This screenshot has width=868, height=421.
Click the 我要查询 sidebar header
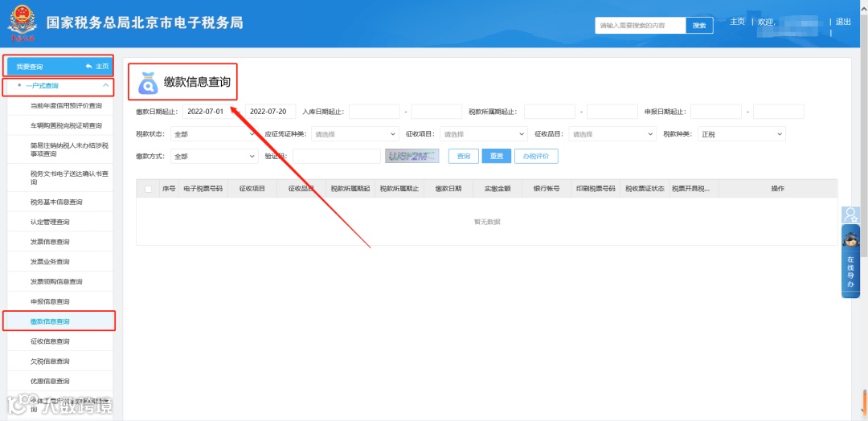click(59, 67)
